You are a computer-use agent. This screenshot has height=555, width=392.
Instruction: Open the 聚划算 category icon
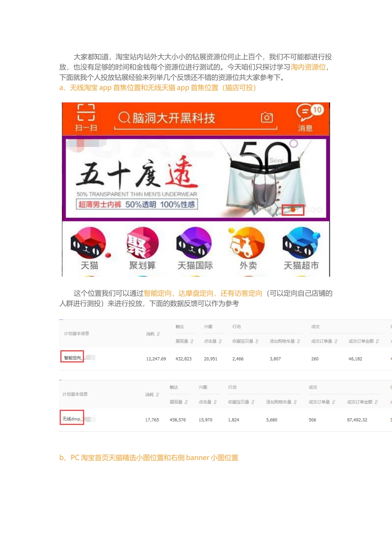(x=142, y=248)
